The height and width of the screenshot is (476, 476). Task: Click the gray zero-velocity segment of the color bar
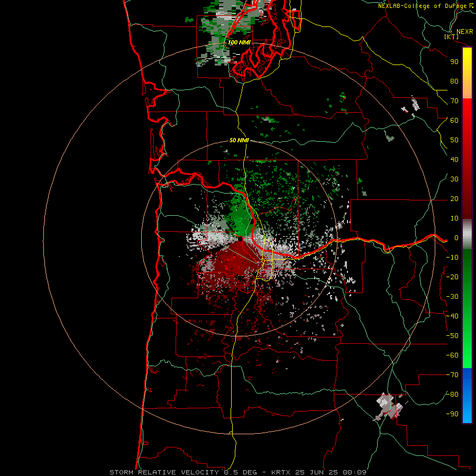pos(467,234)
